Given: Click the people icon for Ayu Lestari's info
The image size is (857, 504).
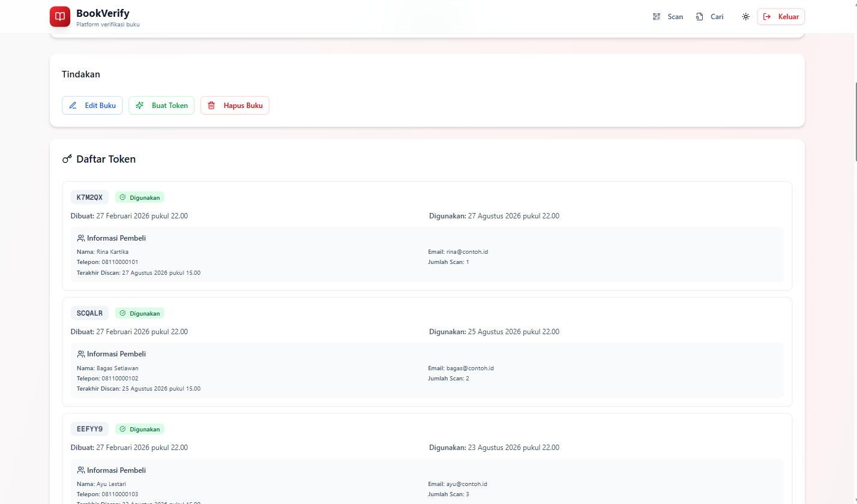Looking at the screenshot, I should click(x=81, y=470).
